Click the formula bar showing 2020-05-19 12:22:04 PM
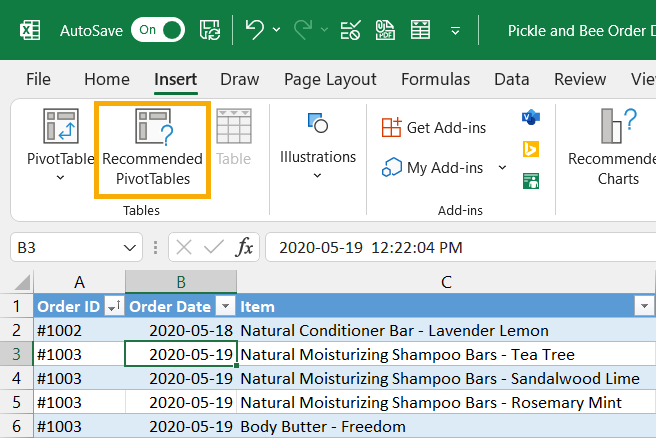The image size is (656, 438). (x=460, y=247)
